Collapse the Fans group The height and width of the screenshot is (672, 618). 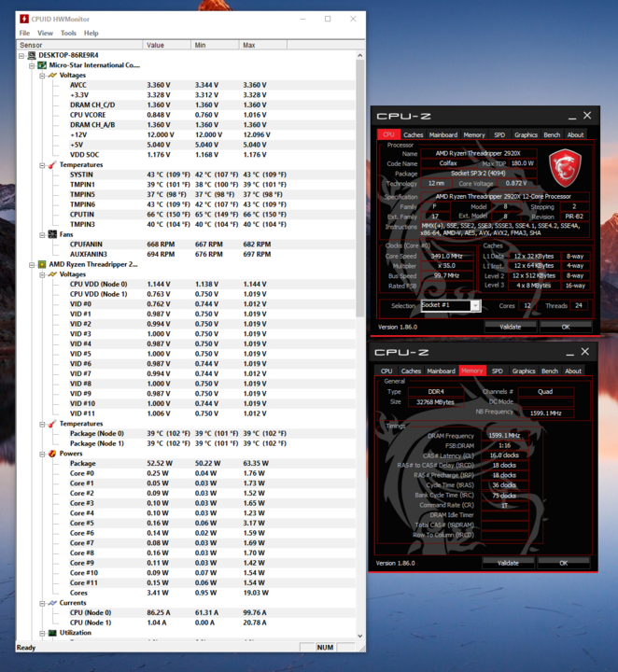42,235
